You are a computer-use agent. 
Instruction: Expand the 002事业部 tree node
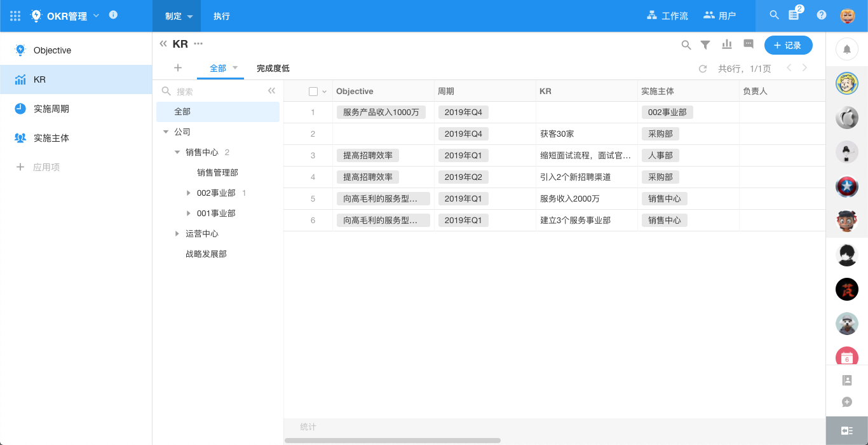[188, 193]
